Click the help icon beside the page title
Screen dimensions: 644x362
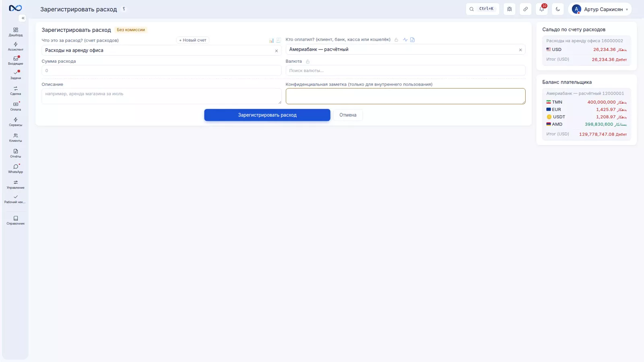[x=124, y=9]
